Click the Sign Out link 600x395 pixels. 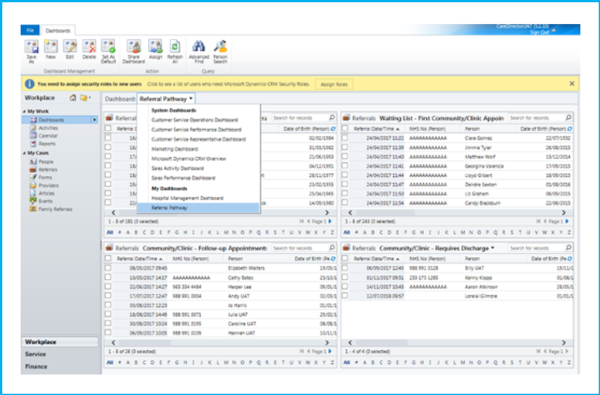point(539,32)
